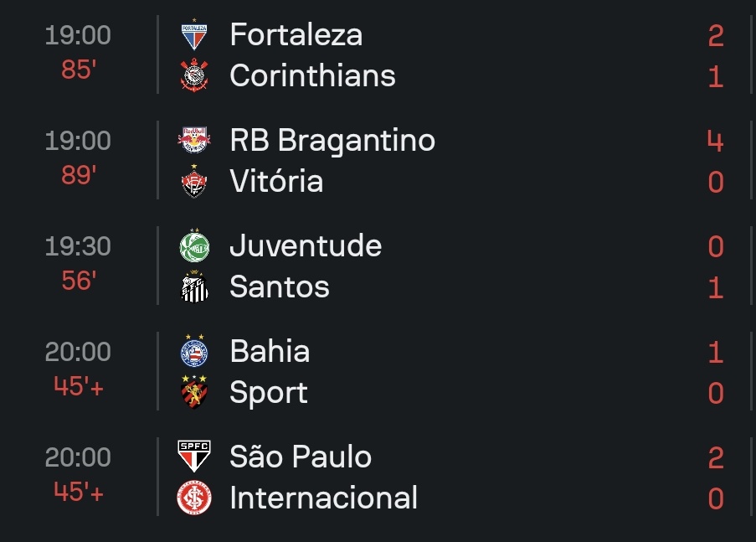Screen dimensions: 756x542
Task: Click the Bahia team crest
Action: [x=195, y=352]
